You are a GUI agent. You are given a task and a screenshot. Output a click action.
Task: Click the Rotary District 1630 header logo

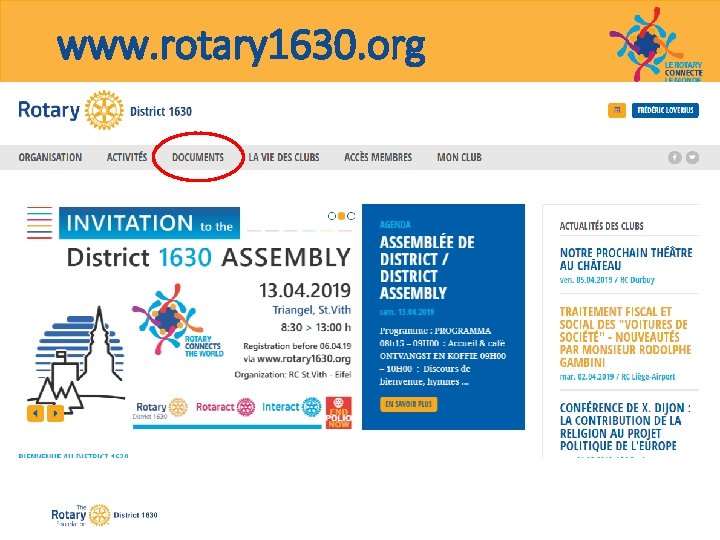pos(105,110)
